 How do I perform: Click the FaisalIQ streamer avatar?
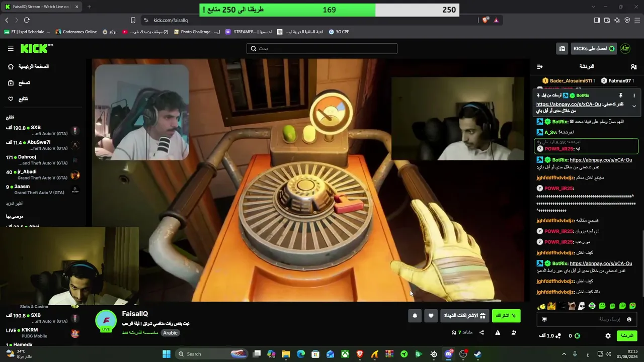coord(106,321)
